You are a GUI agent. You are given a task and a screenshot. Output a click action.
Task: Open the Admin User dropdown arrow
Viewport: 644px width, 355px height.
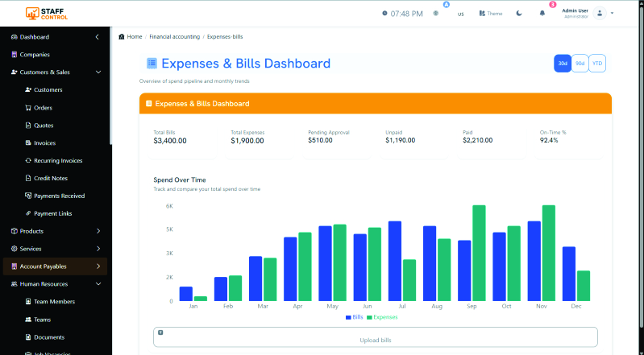(x=613, y=14)
